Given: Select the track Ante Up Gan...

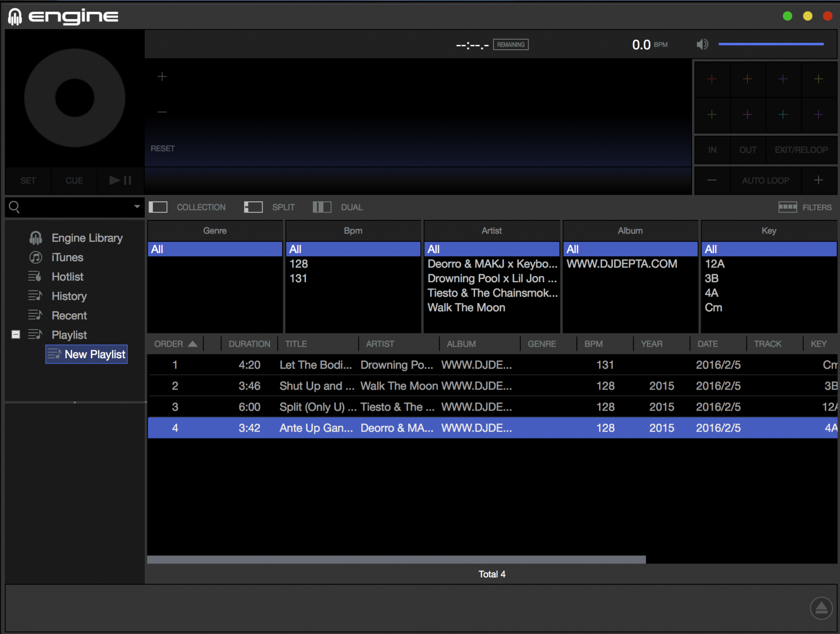Looking at the screenshot, I should 492,428.
